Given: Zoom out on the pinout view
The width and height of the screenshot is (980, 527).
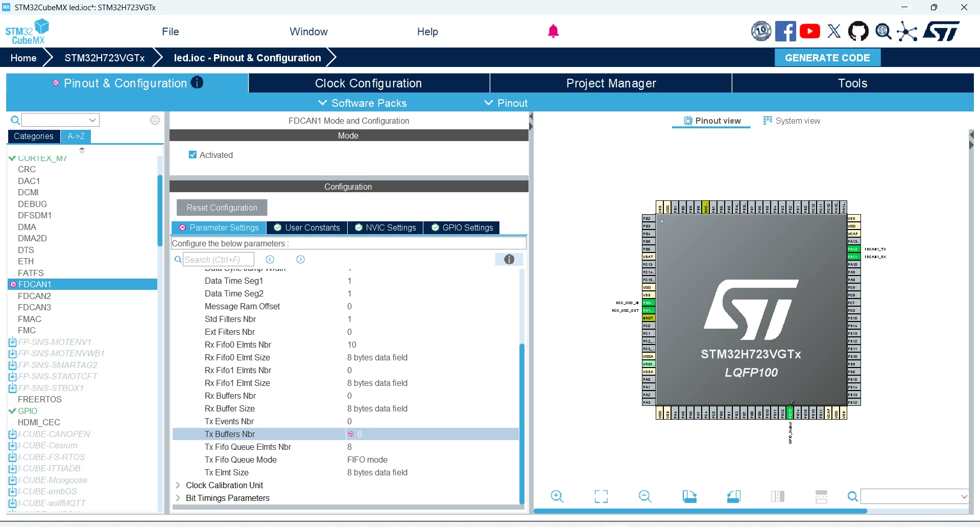Looking at the screenshot, I should pyautogui.click(x=645, y=496).
